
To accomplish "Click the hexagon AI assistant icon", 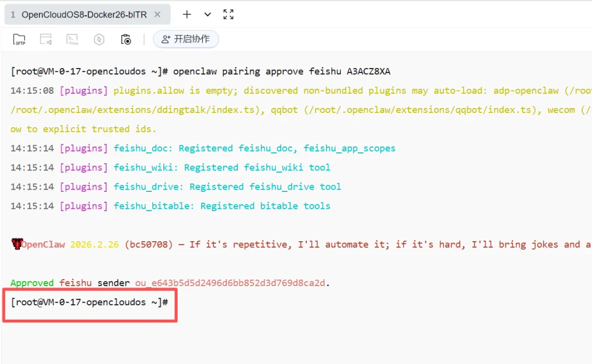I will [x=99, y=39].
